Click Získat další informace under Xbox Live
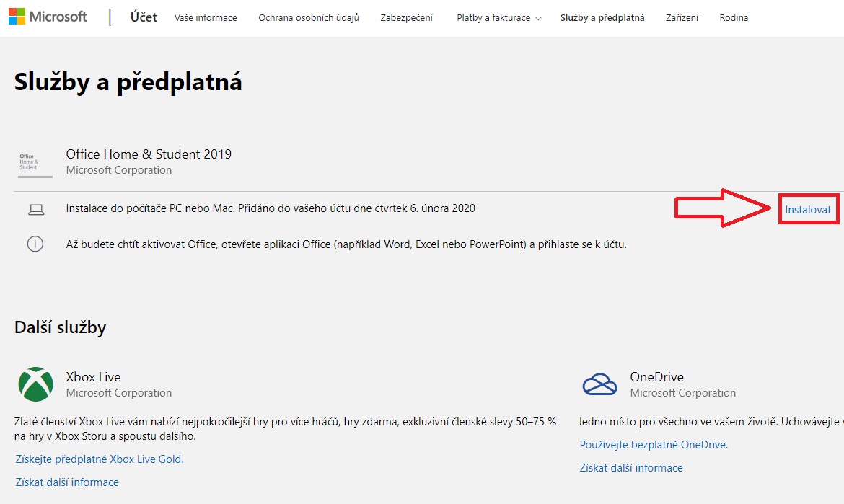Image resolution: width=844 pixels, height=504 pixels. pyautogui.click(x=67, y=482)
